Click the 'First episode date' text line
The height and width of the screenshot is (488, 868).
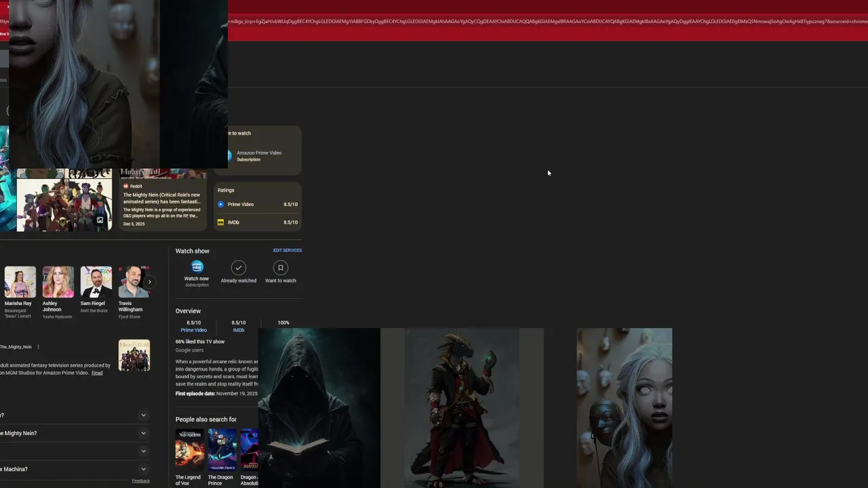216,394
